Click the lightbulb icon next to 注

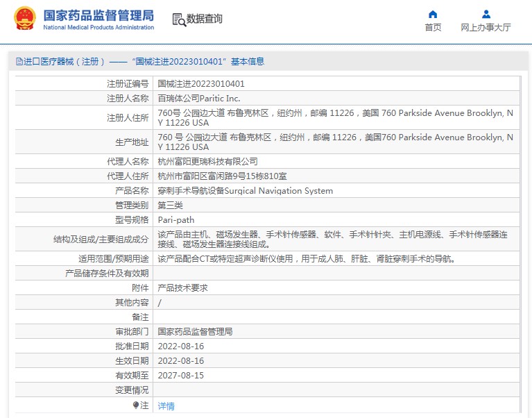tap(136, 405)
